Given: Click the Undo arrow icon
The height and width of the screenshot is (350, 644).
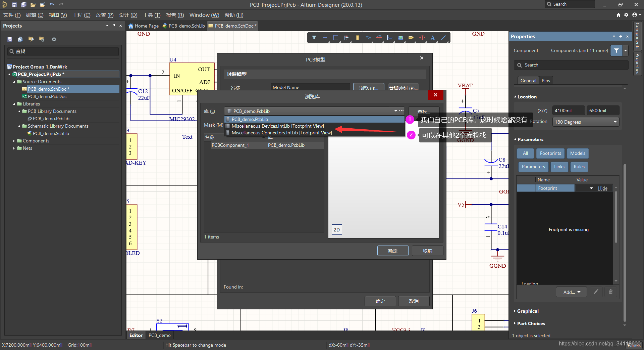Looking at the screenshot, I should point(52,4).
